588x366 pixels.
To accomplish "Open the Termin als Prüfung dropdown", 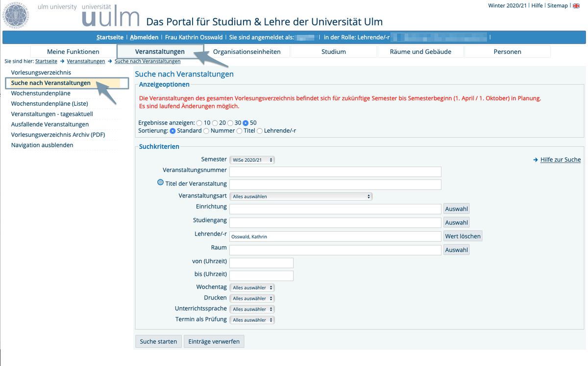I will (x=252, y=320).
